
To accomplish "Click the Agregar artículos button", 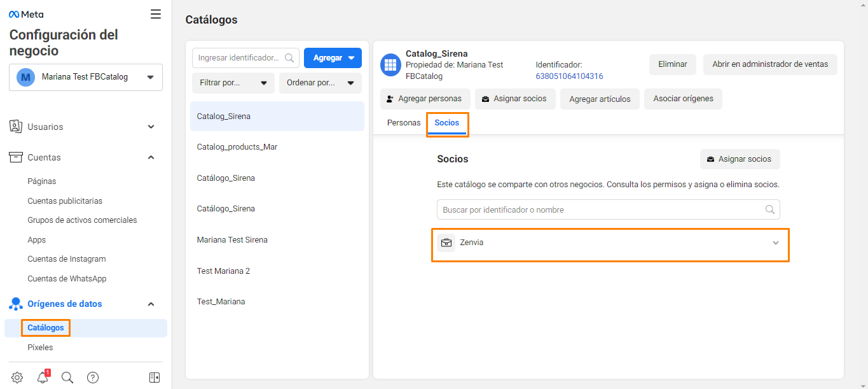I will (600, 99).
